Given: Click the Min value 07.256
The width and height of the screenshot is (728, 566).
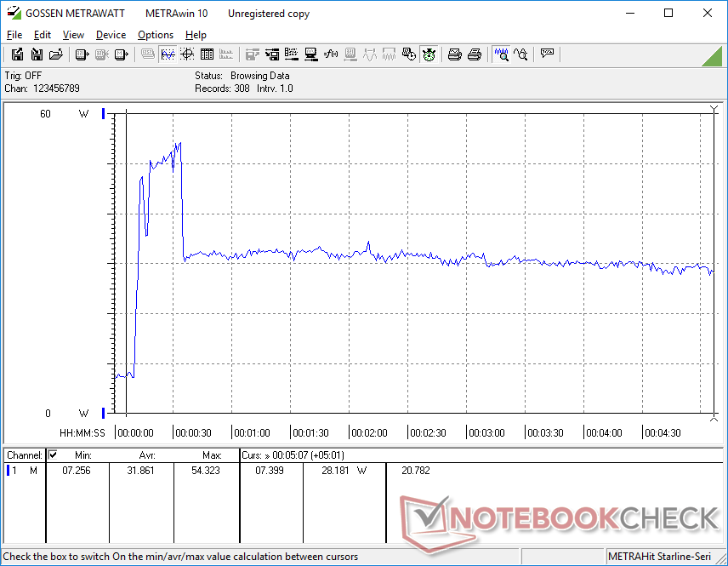Looking at the screenshot, I should point(77,471).
